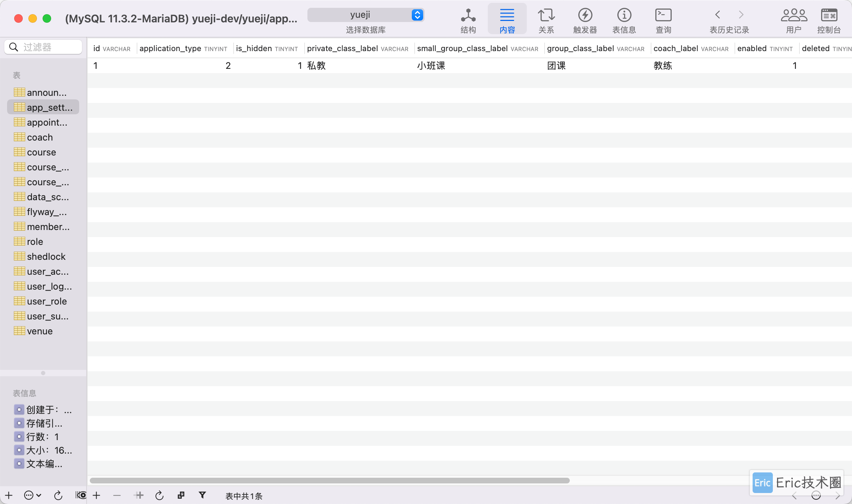Select the course table
Screen dimensions: 852x504
tap(43, 152)
